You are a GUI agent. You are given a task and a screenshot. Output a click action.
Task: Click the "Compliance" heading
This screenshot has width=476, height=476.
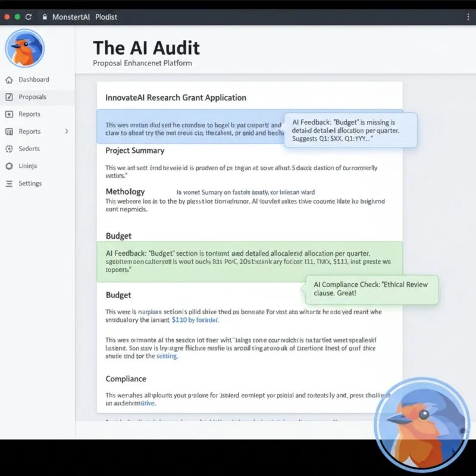pyautogui.click(x=126, y=379)
